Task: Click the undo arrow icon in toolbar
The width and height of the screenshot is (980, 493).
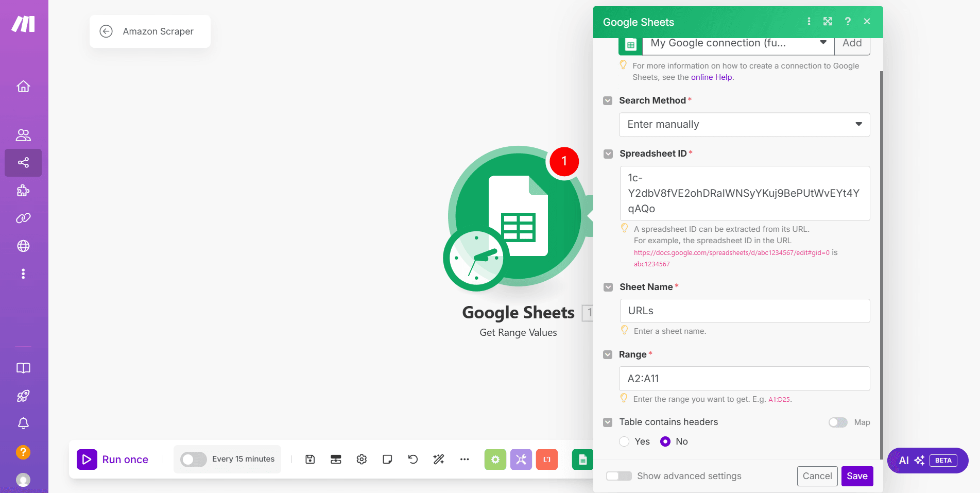Action: 413,459
